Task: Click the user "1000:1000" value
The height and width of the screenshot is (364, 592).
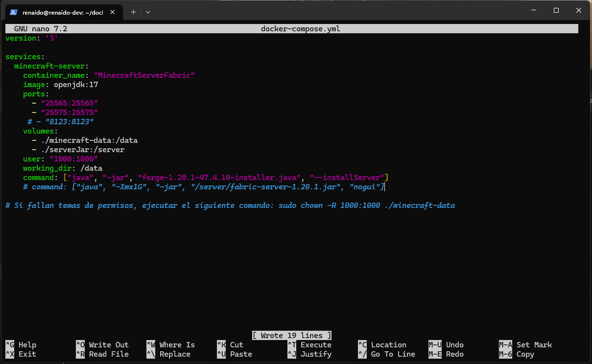Action: [74, 159]
